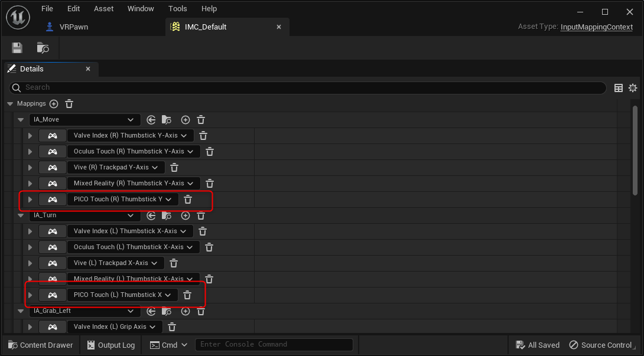Open the File menu
The image size is (644, 356).
coord(47,9)
